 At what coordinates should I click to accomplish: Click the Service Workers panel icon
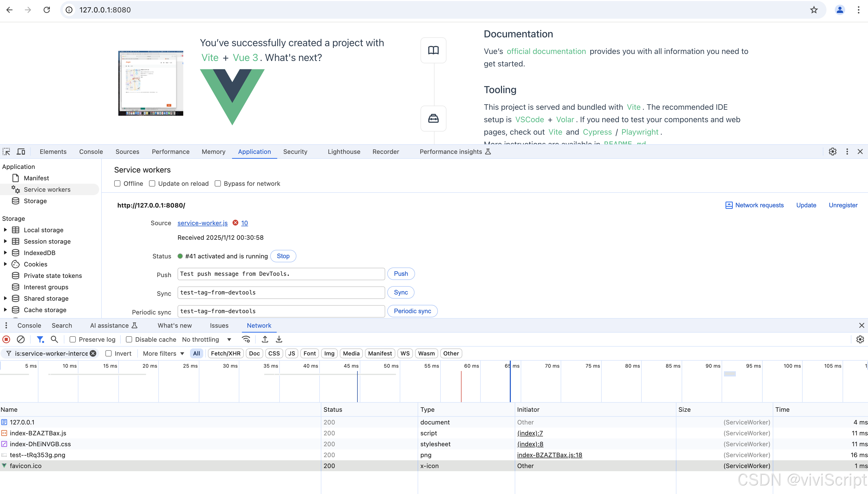16,189
